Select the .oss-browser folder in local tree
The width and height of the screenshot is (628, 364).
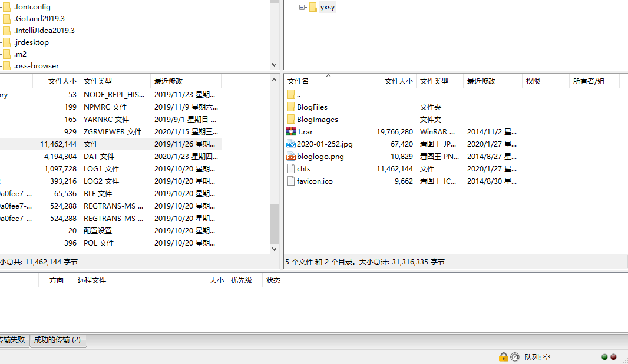pyautogui.click(x=36, y=66)
